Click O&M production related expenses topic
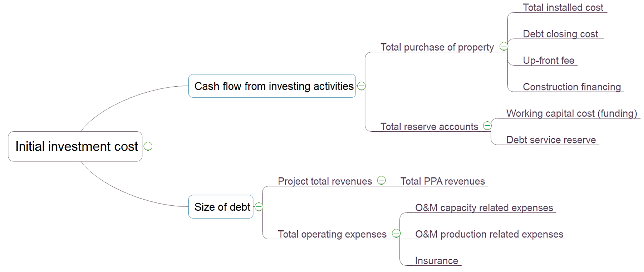Image resolution: width=644 pixels, height=272 pixels. (489, 234)
